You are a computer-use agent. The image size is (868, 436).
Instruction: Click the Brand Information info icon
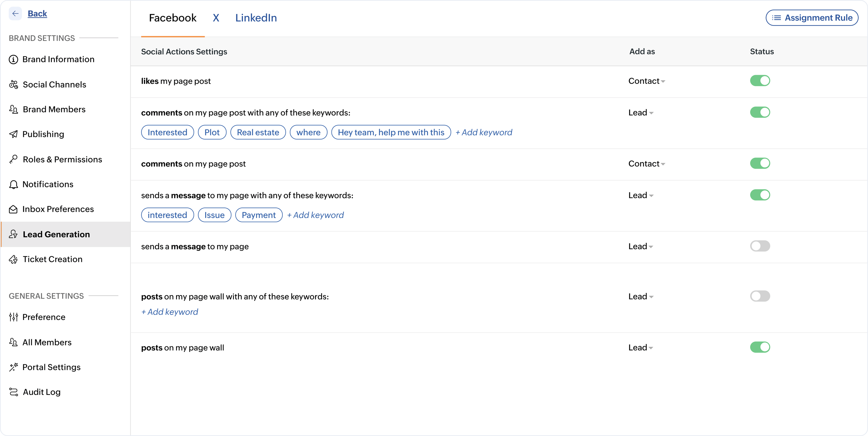click(13, 59)
